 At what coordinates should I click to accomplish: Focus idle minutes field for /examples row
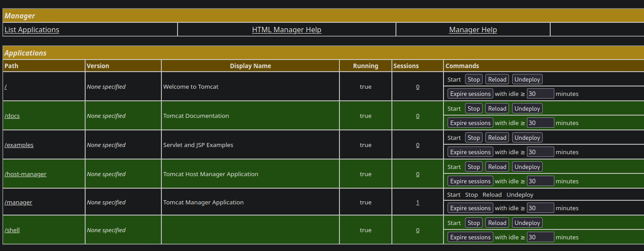coord(540,152)
